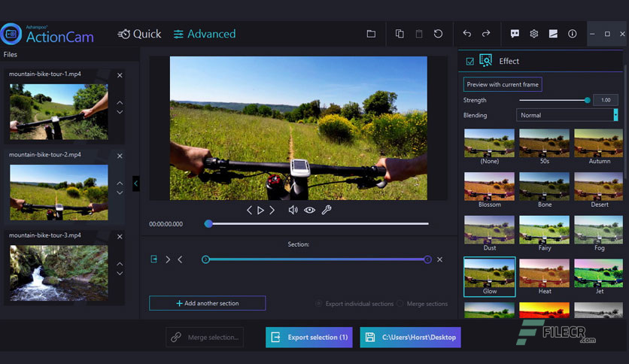
Task: Move mountain-bike-tour-2.mp4 up
Action: [120, 184]
